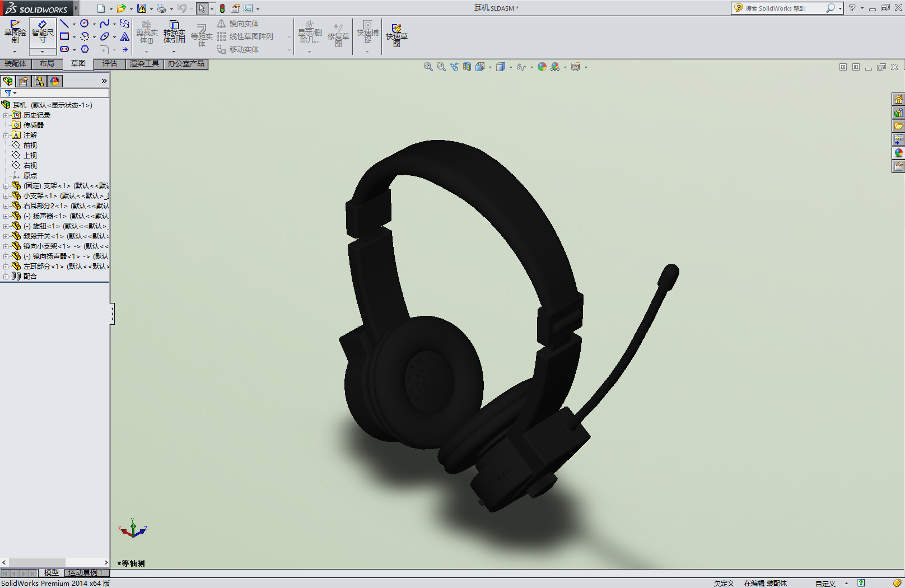Open the Hide/Show Items dropdown arrow

(x=531, y=67)
